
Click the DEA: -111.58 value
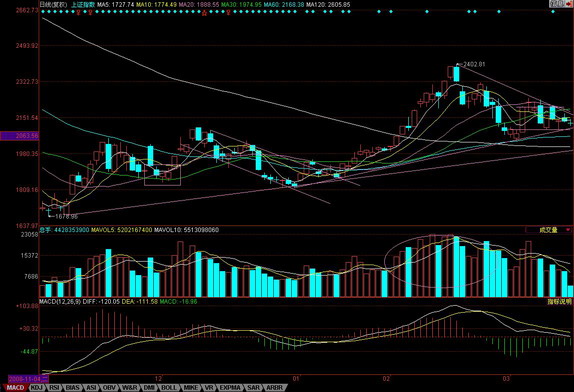139,302
